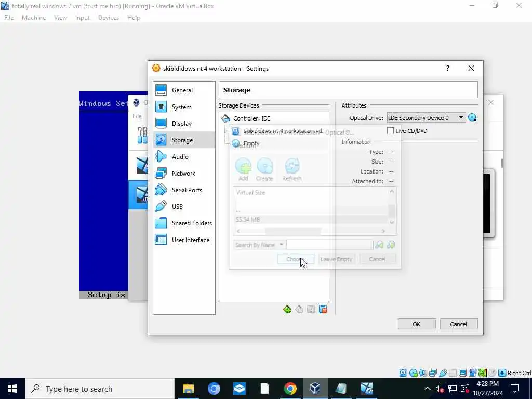Click the optical disk chooser icon beside Optical Drive

[472, 118]
